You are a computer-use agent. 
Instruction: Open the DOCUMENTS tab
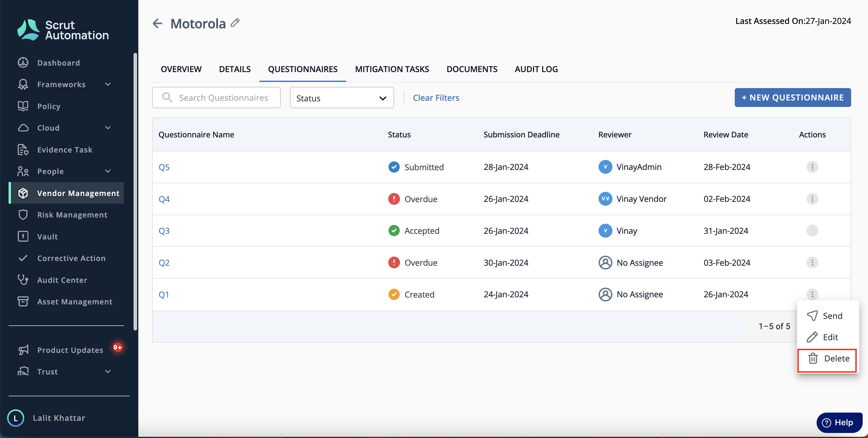click(x=472, y=69)
